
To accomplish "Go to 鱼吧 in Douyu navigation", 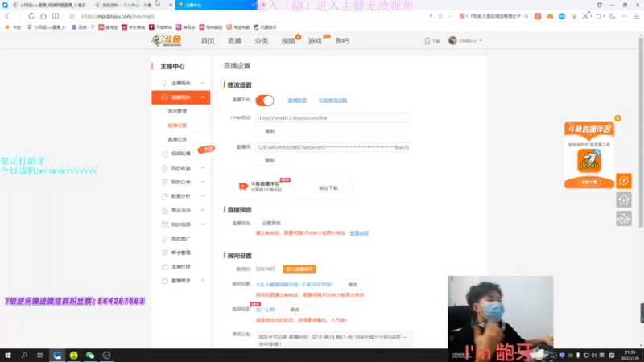I will [341, 41].
